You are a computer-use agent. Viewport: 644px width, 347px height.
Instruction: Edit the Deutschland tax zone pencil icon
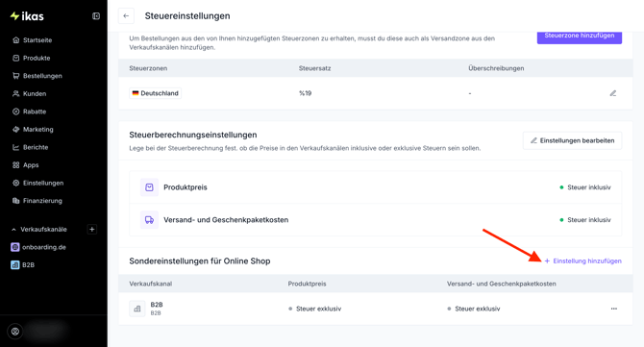pyautogui.click(x=613, y=93)
